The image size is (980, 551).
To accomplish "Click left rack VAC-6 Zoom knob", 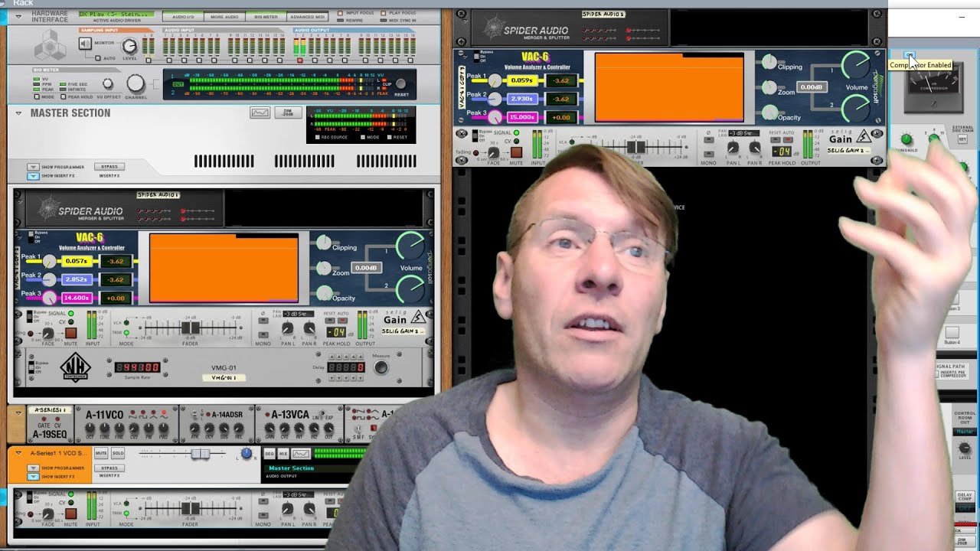I will (x=324, y=268).
